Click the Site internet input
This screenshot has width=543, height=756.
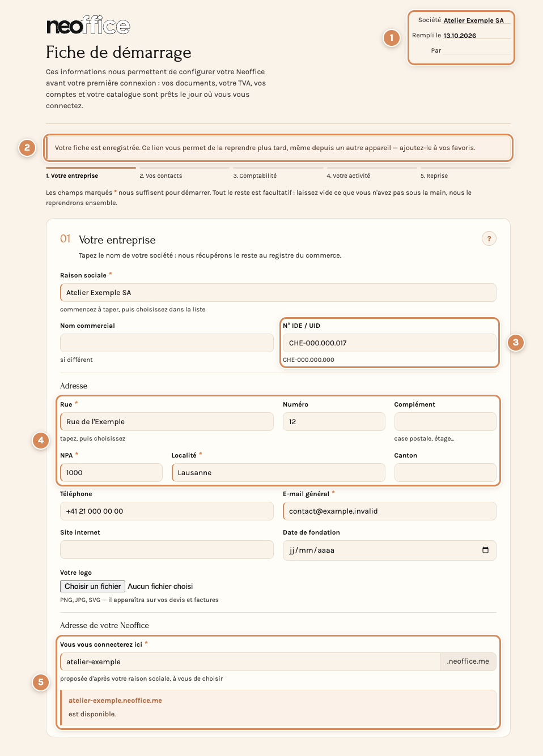[x=167, y=550]
